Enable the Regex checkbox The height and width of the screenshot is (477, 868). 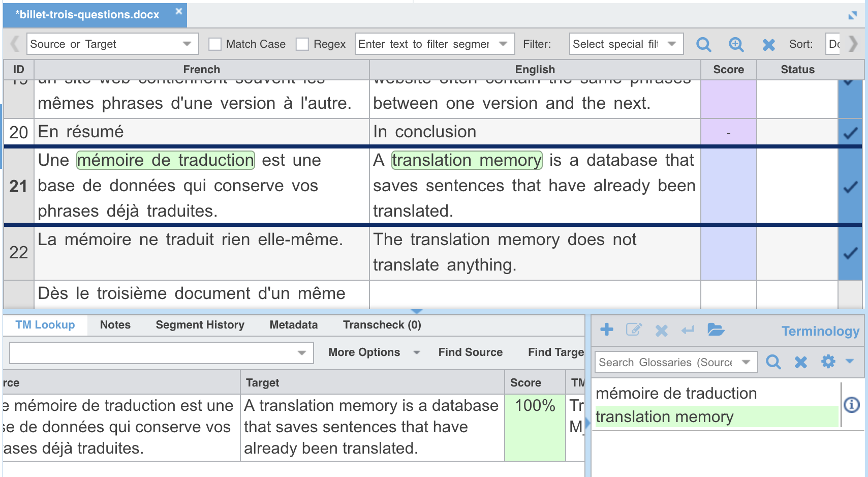[302, 44]
